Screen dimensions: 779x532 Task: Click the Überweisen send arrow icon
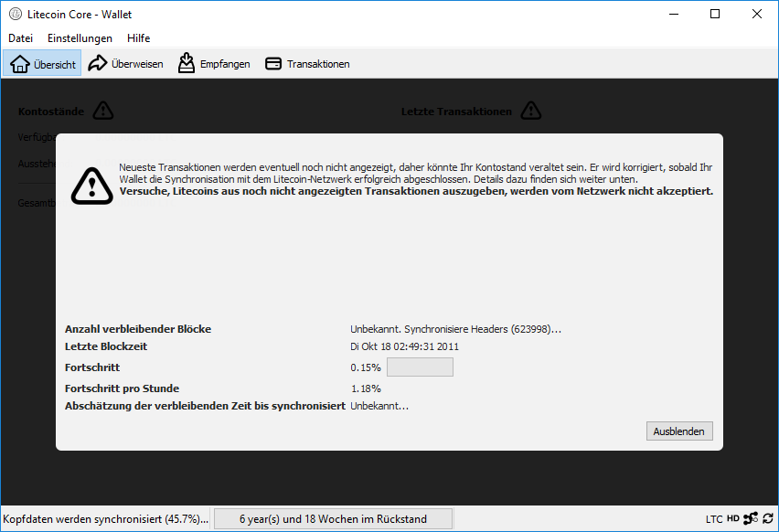coord(98,63)
